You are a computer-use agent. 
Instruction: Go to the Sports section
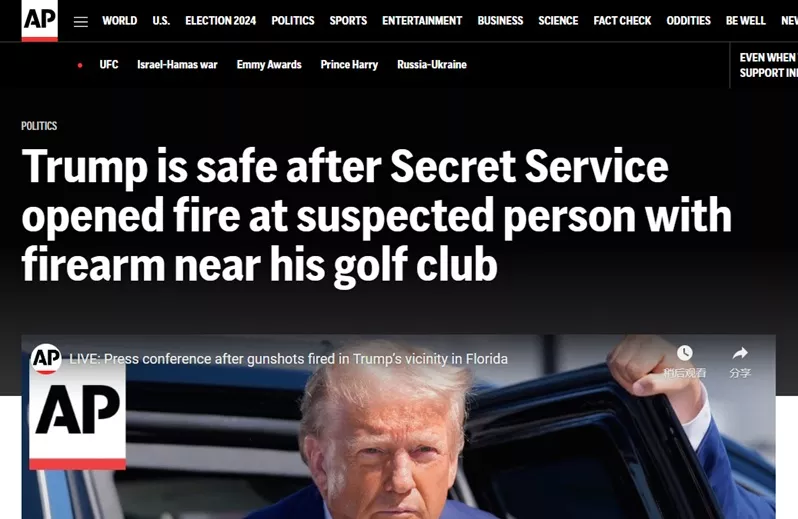click(x=348, y=21)
